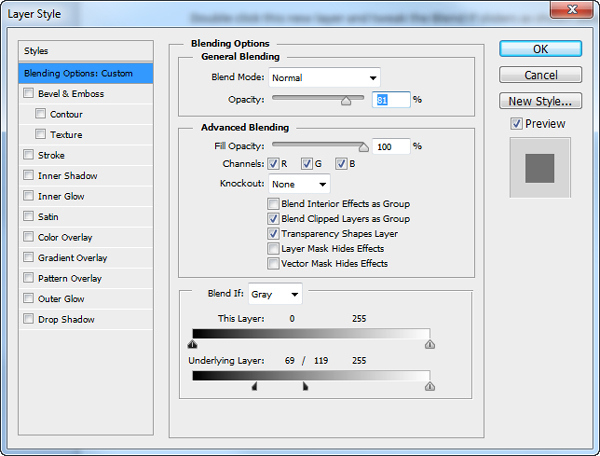This screenshot has height=456, width=600.
Task: Open the Blend If Gray dropdown
Action: point(275,294)
